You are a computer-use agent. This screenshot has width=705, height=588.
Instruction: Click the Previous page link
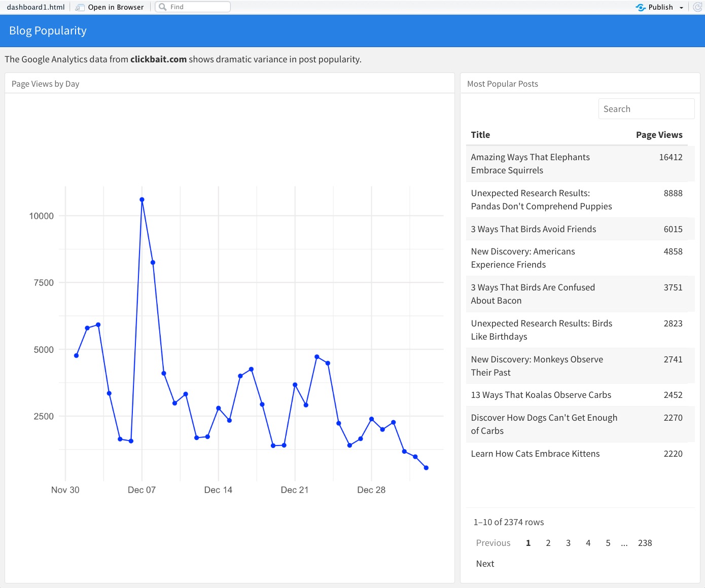click(493, 543)
